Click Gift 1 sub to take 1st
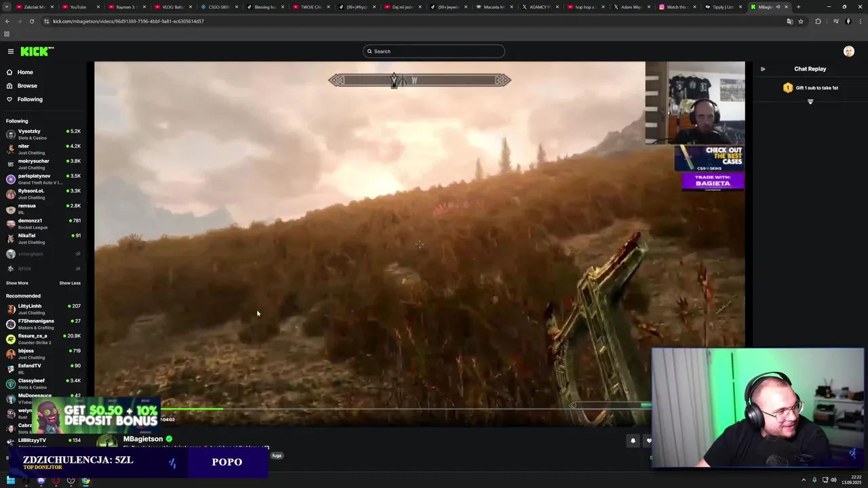Viewport: 868px width, 488px height. click(811, 87)
